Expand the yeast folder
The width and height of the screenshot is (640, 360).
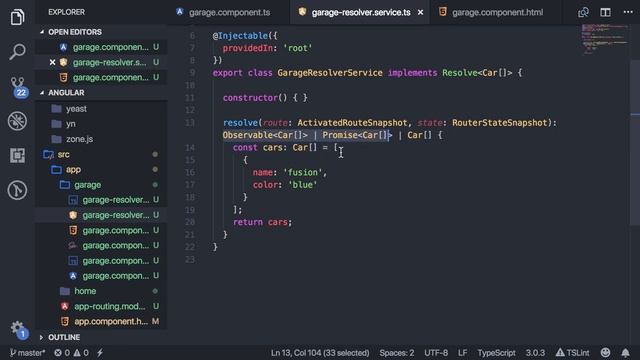click(76, 109)
